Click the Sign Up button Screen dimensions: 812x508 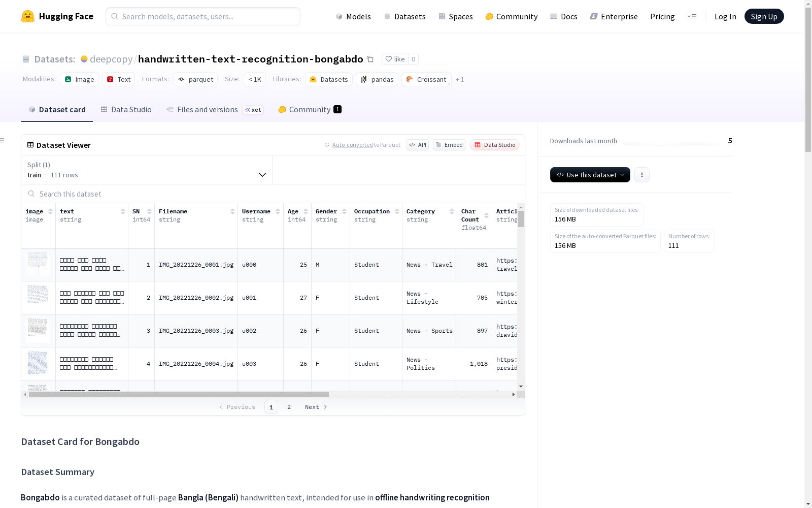coord(764,16)
